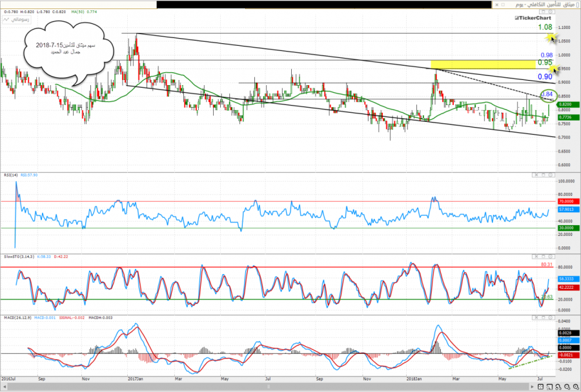Select the yellow highlighted resistance zone rectangle
This screenshot has width=581, height=392.
pyautogui.click(x=484, y=64)
